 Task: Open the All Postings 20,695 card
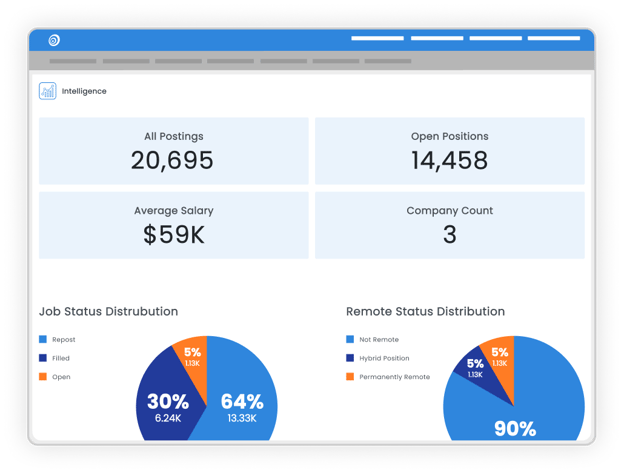pyautogui.click(x=174, y=151)
